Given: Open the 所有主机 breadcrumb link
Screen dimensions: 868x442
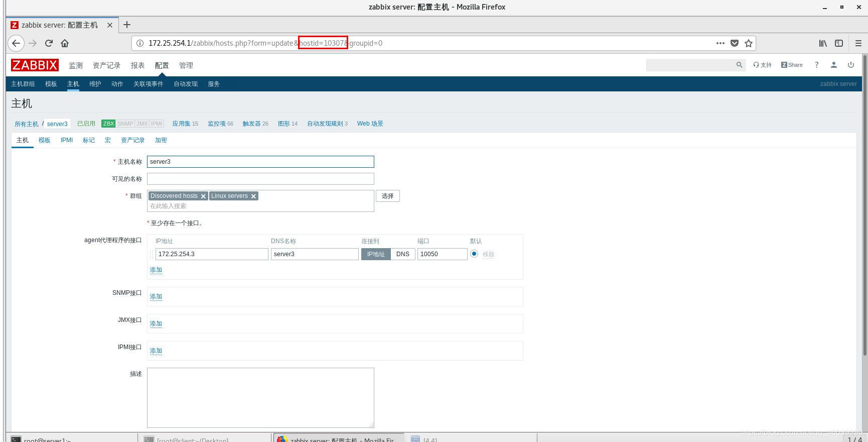Looking at the screenshot, I should coord(27,124).
